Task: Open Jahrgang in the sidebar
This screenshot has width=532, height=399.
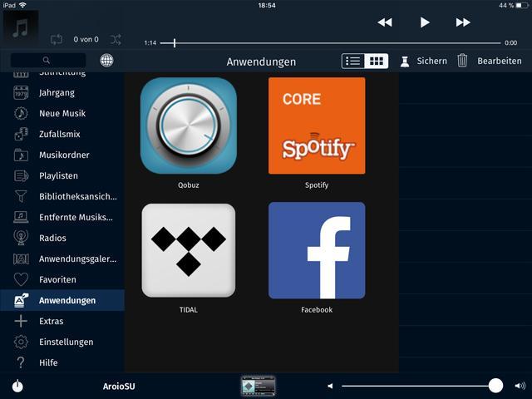Action: click(x=62, y=92)
